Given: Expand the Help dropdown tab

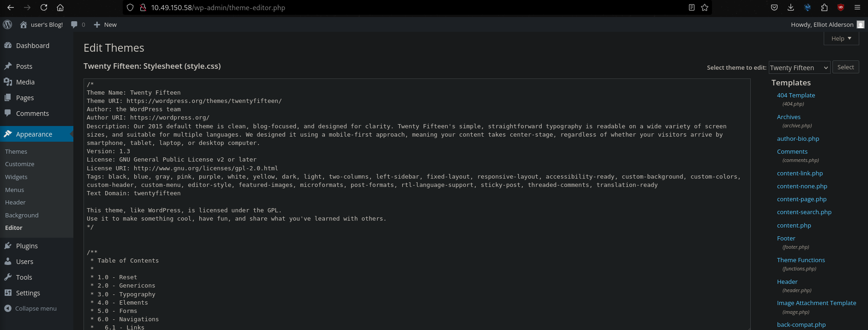Looking at the screenshot, I should [841, 39].
